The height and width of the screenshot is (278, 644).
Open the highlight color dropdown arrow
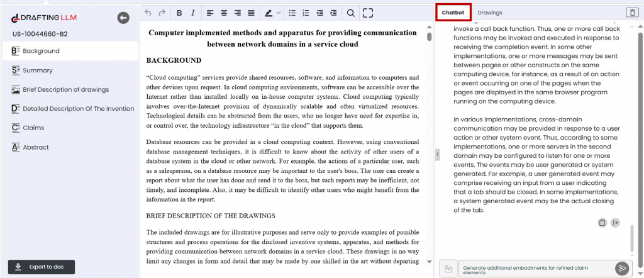[x=279, y=13]
